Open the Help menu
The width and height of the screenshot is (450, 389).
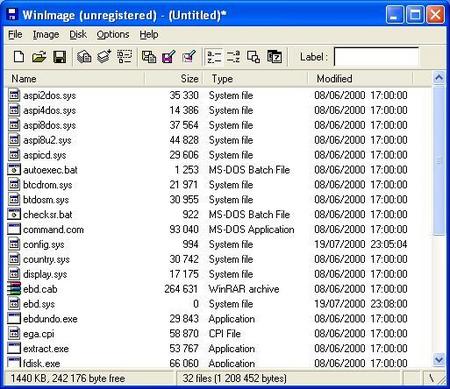pyautogui.click(x=149, y=34)
